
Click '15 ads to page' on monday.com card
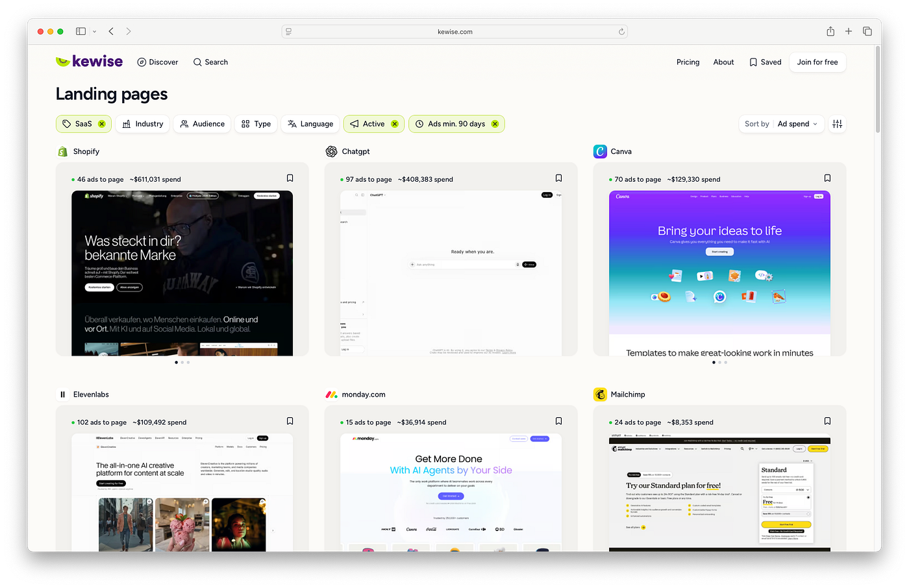click(x=368, y=423)
